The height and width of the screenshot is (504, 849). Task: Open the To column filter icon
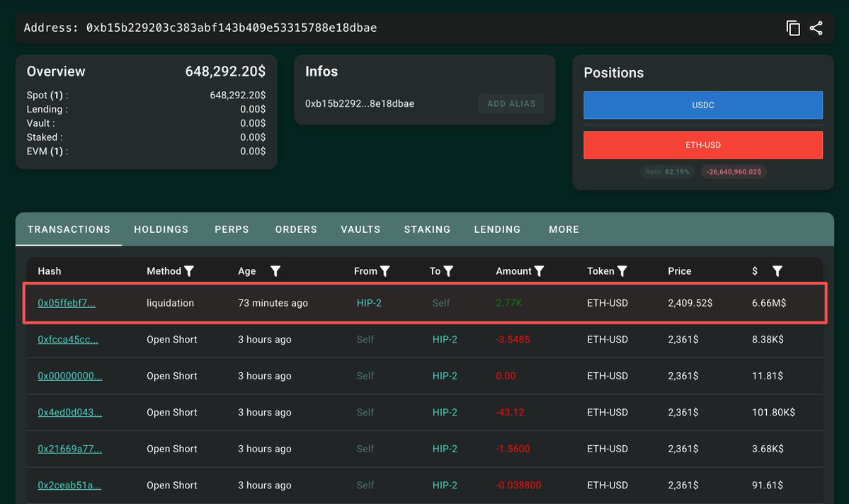[x=448, y=271]
